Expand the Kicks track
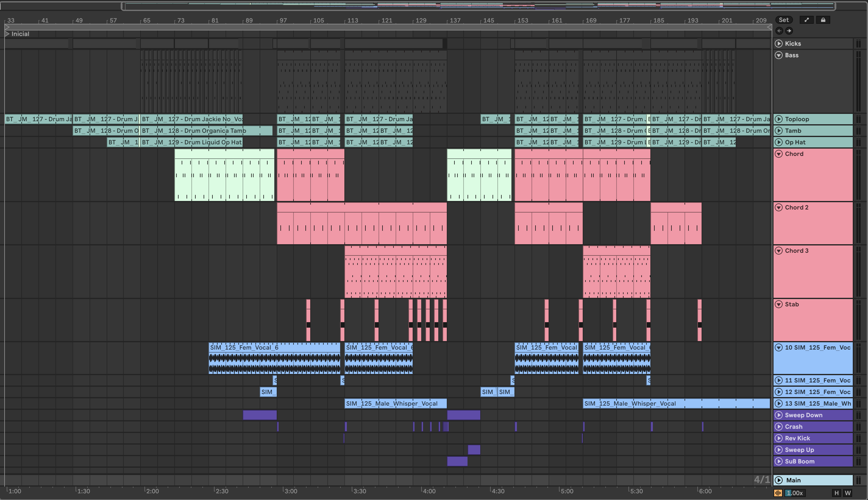This screenshot has width=868, height=500. [779, 44]
